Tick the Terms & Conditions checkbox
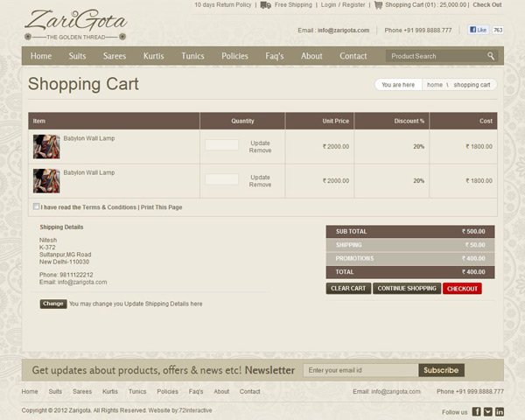525x420 pixels. point(36,207)
